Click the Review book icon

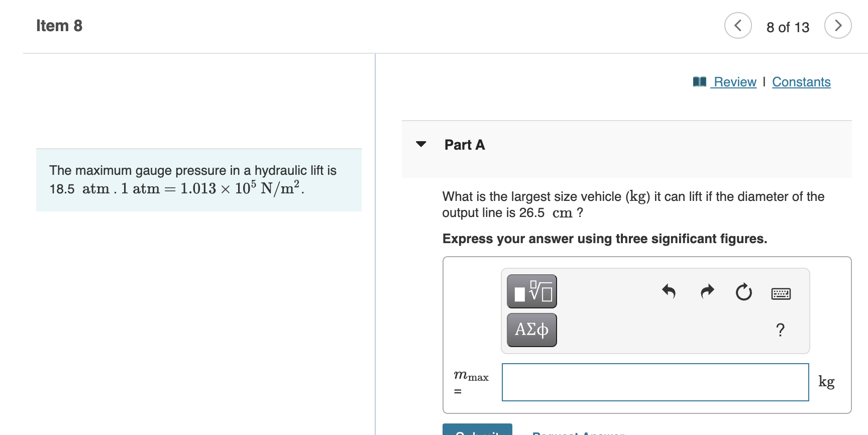point(700,81)
